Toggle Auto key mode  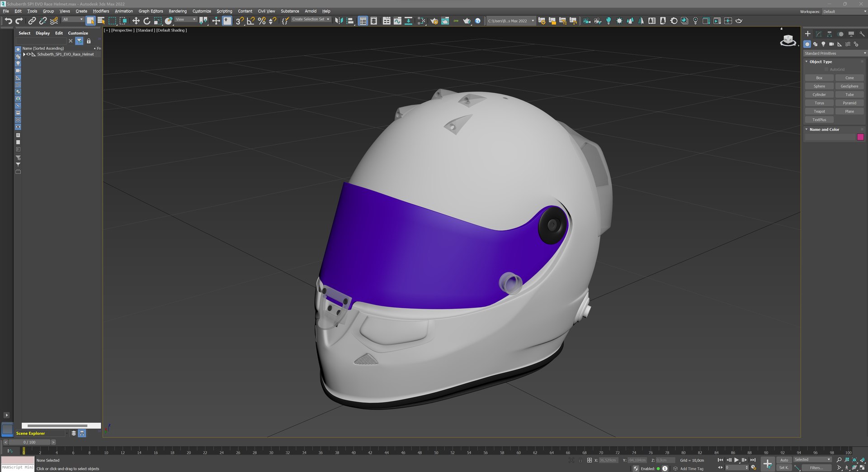784,460
